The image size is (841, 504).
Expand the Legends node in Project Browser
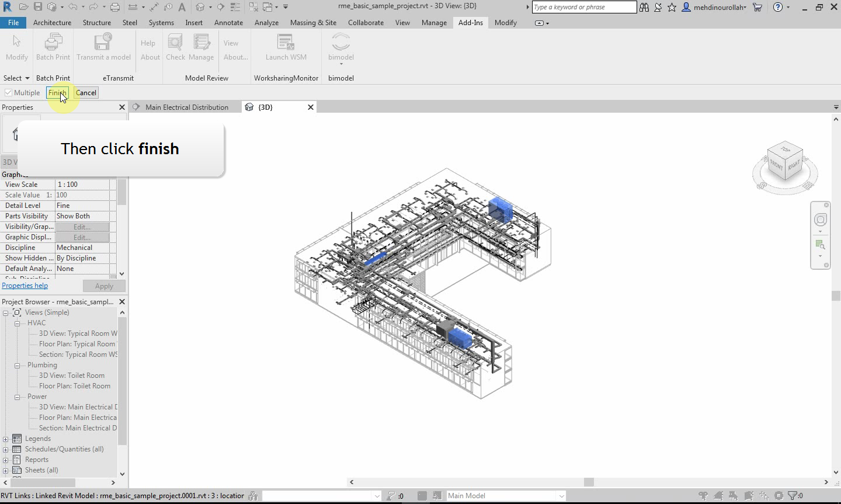tap(6, 439)
